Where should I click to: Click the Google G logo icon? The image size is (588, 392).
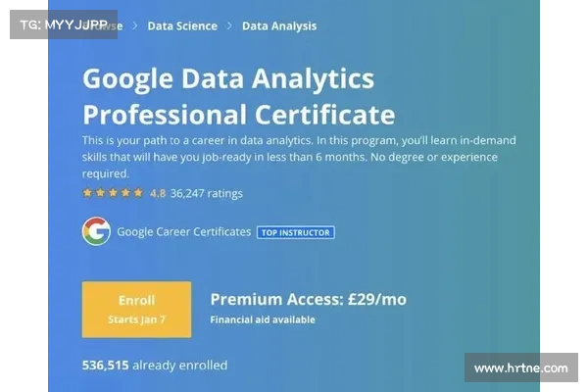coord(96,231)
